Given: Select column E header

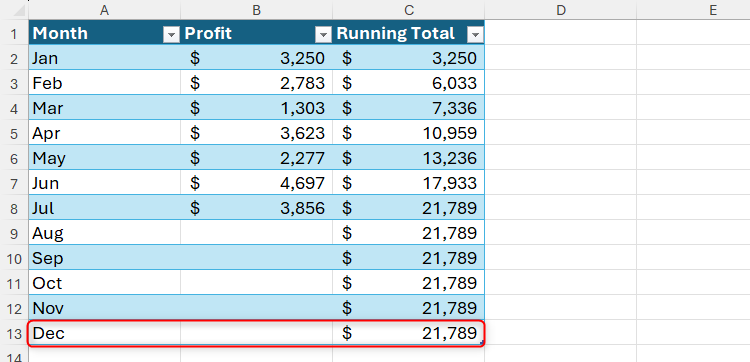Looking at the screenshot, I should point(693,10).
